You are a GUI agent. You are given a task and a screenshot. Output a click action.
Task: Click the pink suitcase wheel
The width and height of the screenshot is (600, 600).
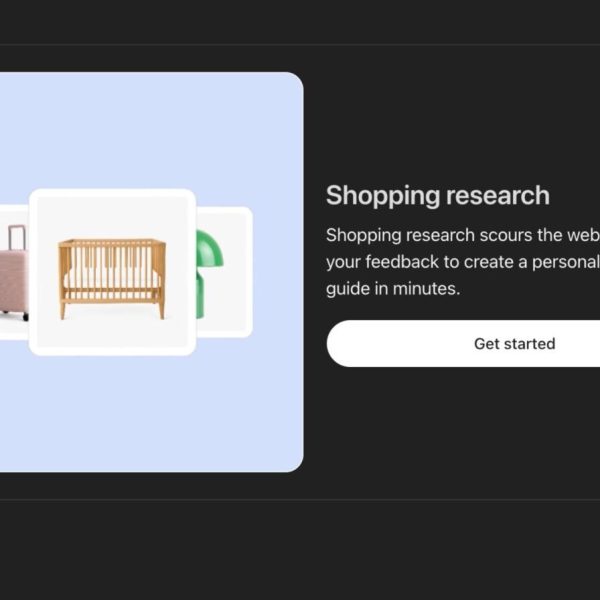(24, 316)
